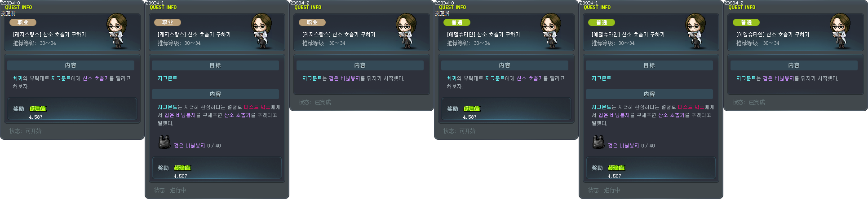Viewport: 868px width, 199px height.
Task: Collapse the 内容 section header in the 레지스탕스 可开始 panel
Action: point(71,65)
